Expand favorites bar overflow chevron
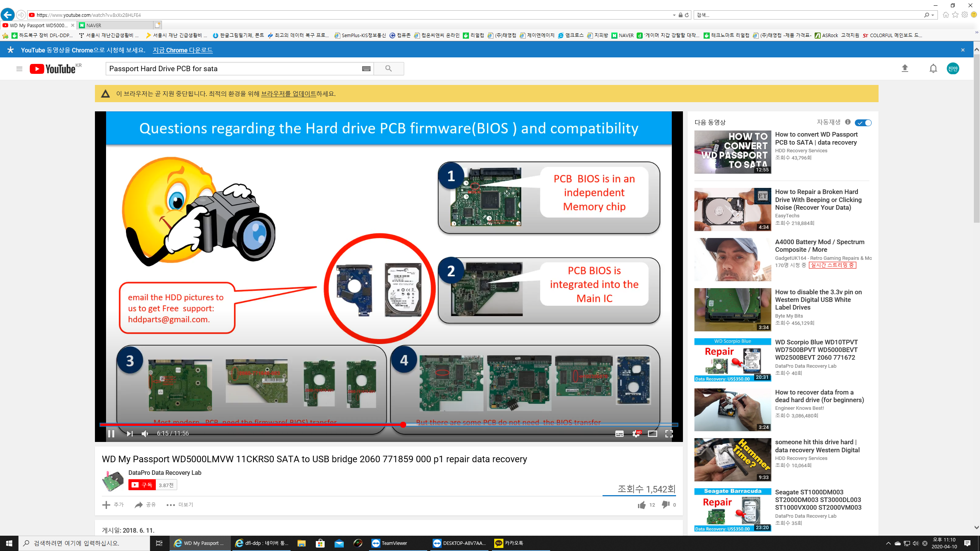This screenshot has height=551, width=980. [x=977, y=33]
